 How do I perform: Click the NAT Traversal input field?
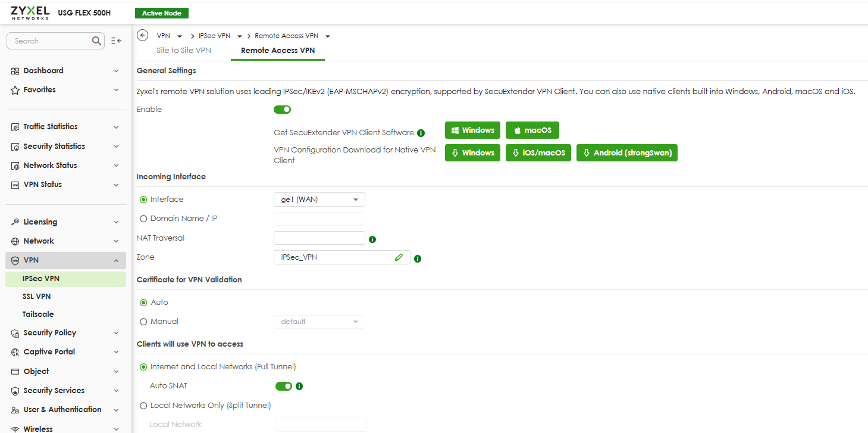pos(319,238)
